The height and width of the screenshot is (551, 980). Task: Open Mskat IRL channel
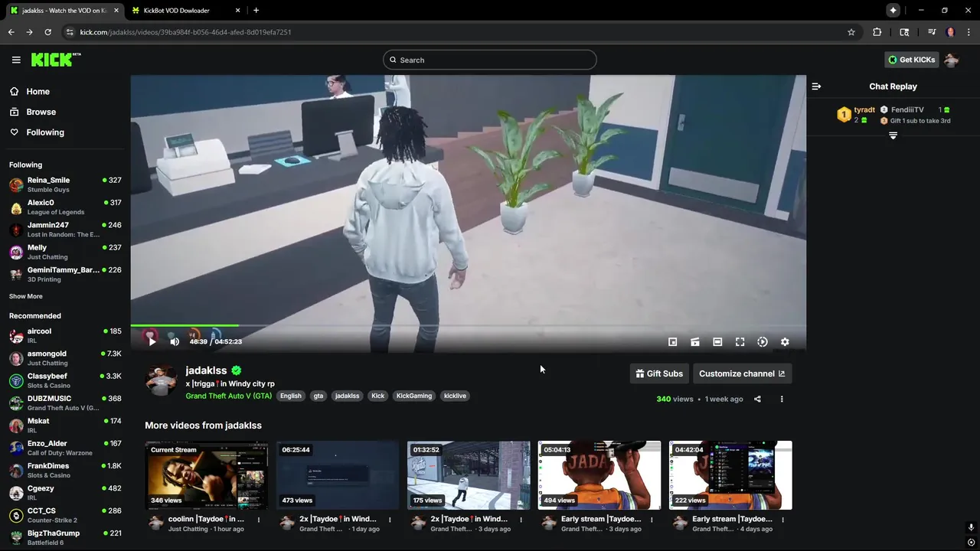click(65, 425)
